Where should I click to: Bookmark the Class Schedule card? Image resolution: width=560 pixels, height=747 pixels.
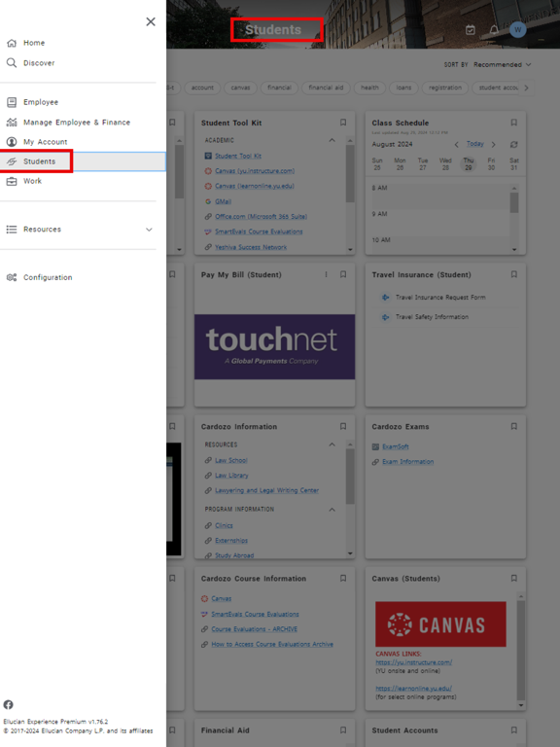point(513,123)
